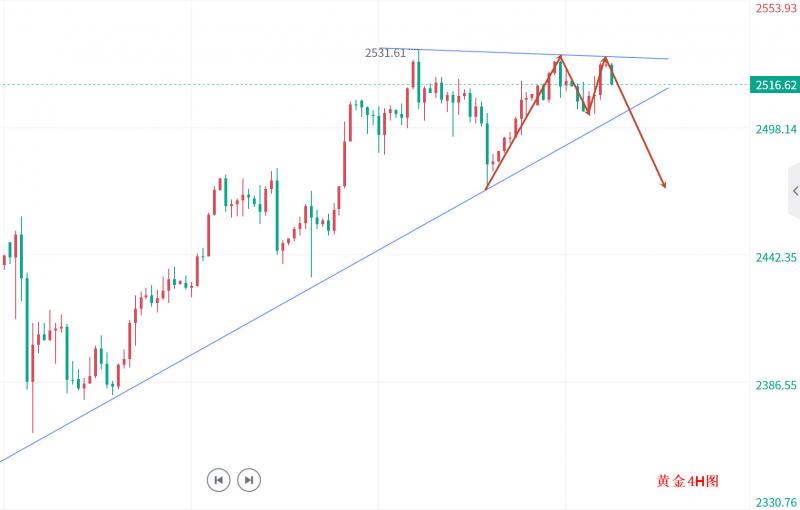This screenshot has width=800, height=510.
Task: Click the red arrow's starting low point
Action: tap(486, 188)
